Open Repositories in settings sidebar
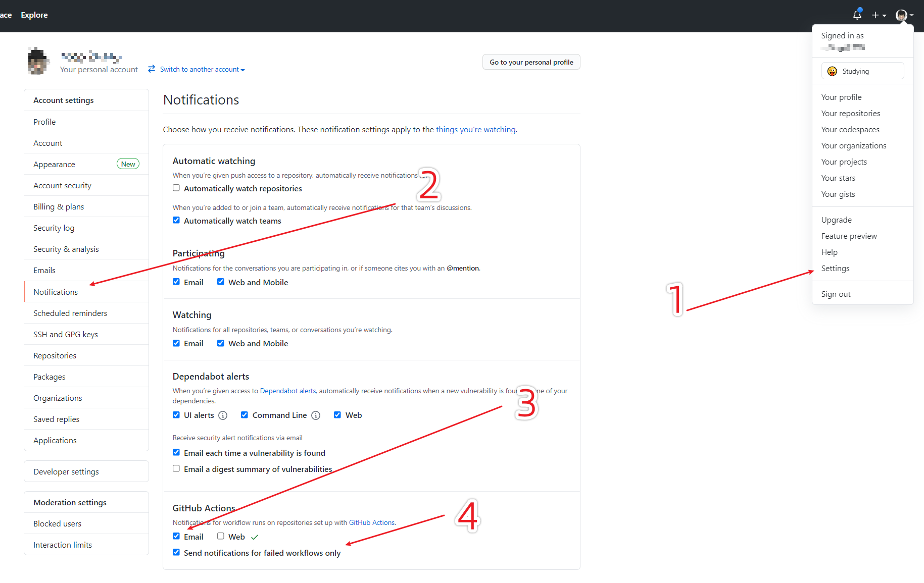The width and height of the screenshot is (924, 583). click(86, 355)
